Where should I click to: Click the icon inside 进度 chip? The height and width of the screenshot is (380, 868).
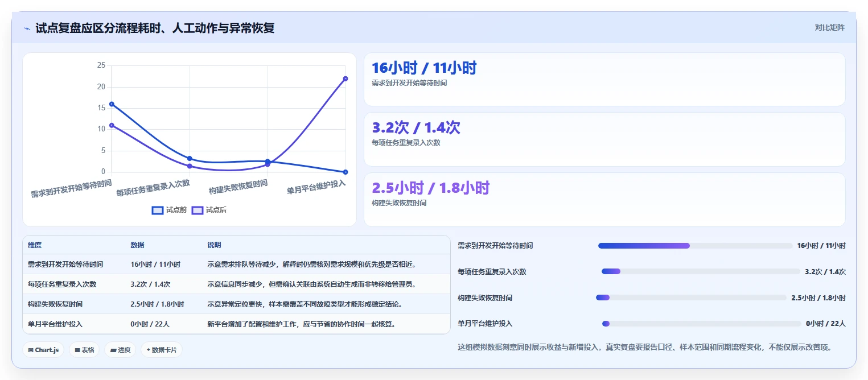113,350
